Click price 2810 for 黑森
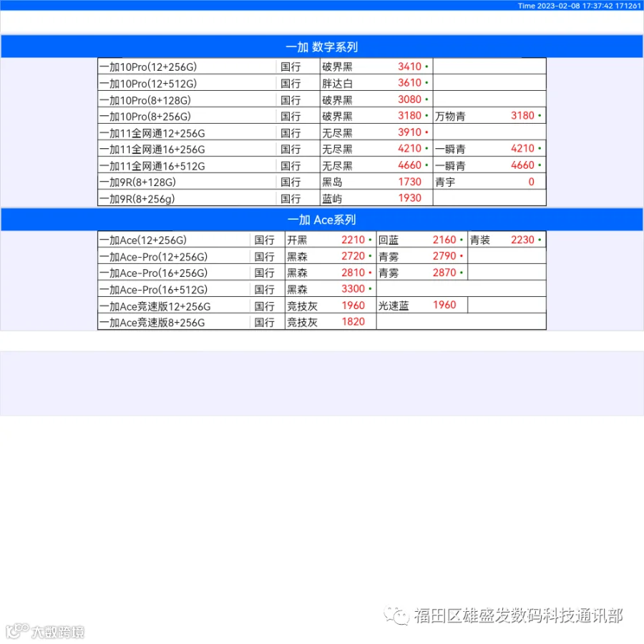The image size is (644, 644). pyautogui.click(x=353, y=273)
